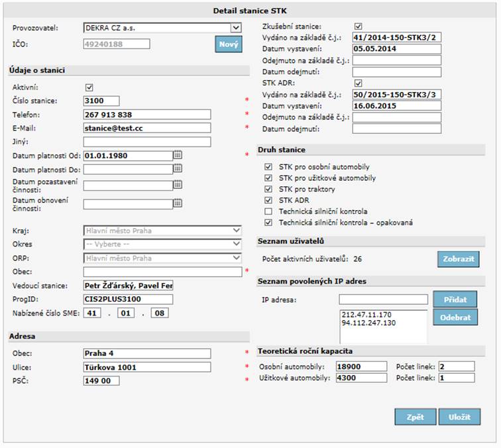Click the Ulice field
The height and width of the screenshot is (448, 501).
click(x=147, y=367)
